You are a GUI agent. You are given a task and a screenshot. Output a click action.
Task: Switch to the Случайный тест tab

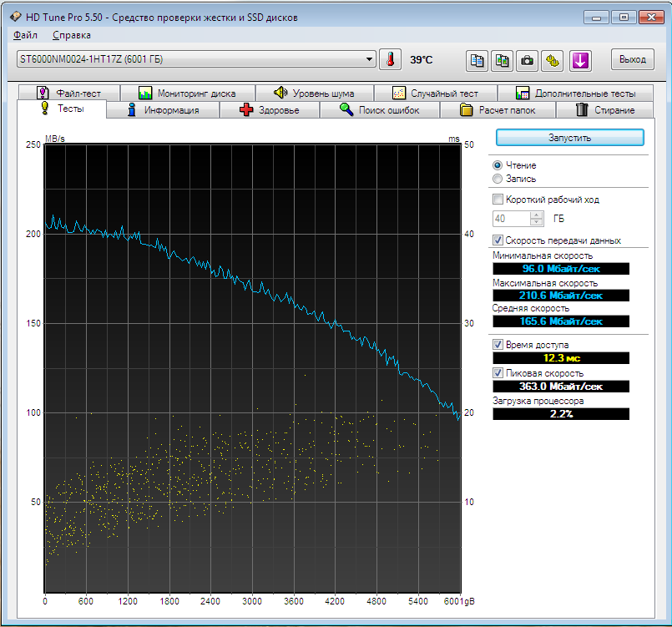tap(436, 94)
